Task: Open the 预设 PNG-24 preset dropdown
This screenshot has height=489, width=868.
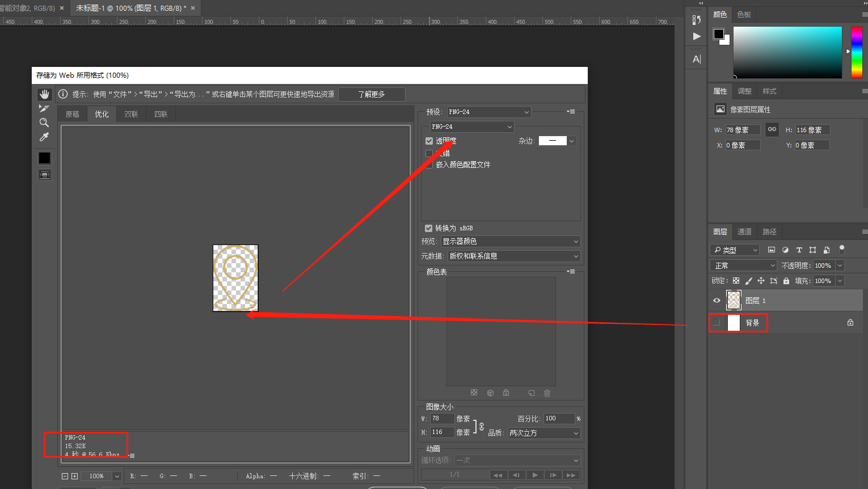Action: click(489, 112)
